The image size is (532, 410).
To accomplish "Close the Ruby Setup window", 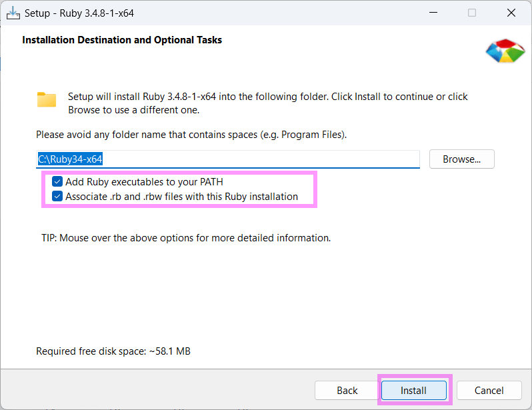I will (x=511, y=13).
